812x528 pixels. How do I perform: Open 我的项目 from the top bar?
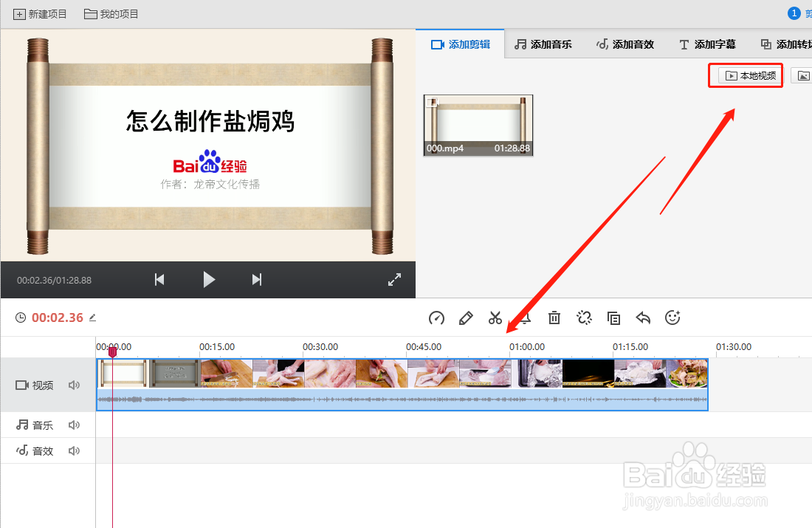tap(109, 13)
